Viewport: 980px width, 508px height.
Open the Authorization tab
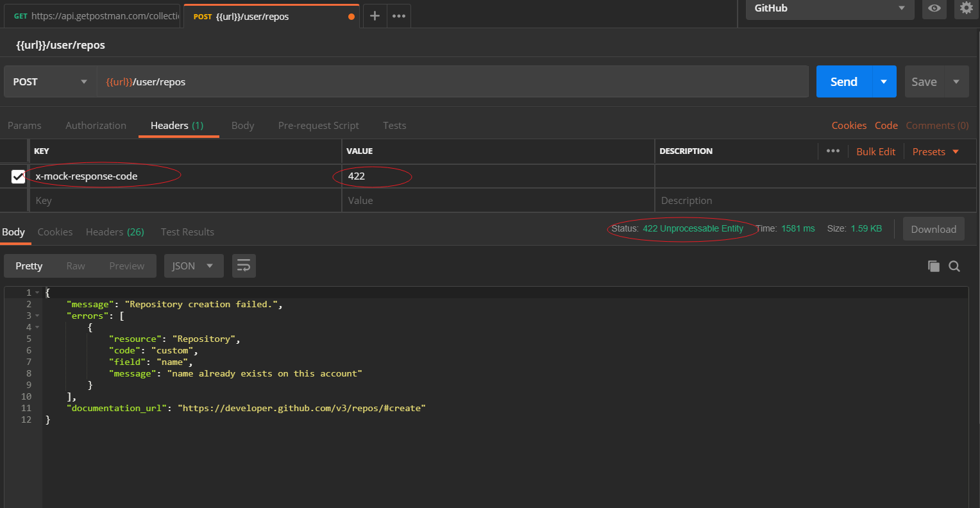point(96,125)
